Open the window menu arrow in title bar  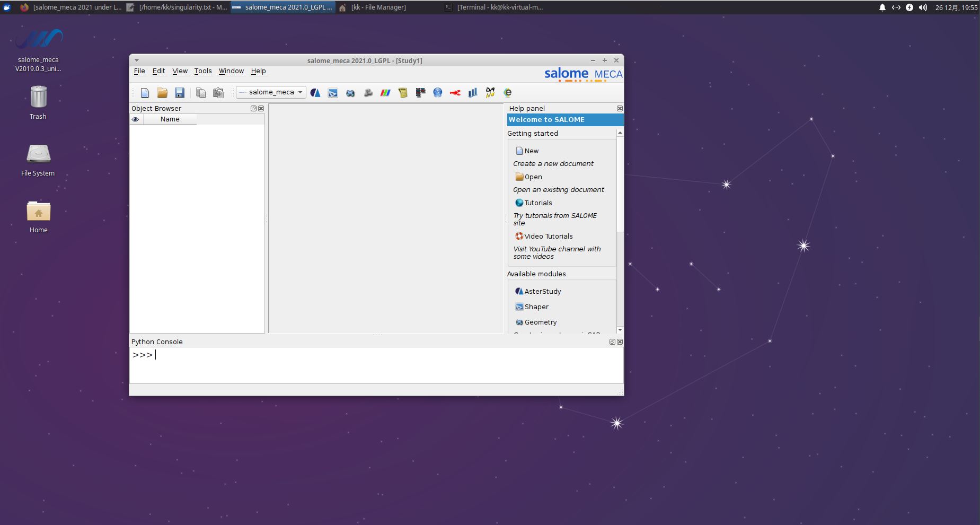coord(136,60)
